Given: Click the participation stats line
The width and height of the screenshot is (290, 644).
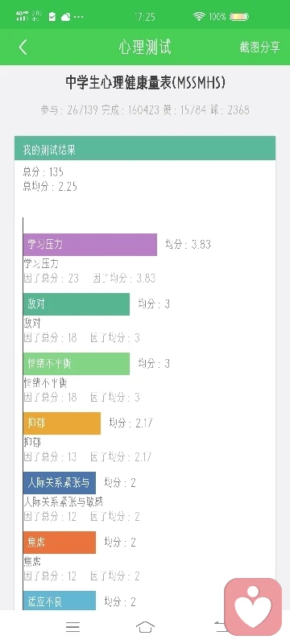Looking at the screenshot, I should [x=145, y=110].
